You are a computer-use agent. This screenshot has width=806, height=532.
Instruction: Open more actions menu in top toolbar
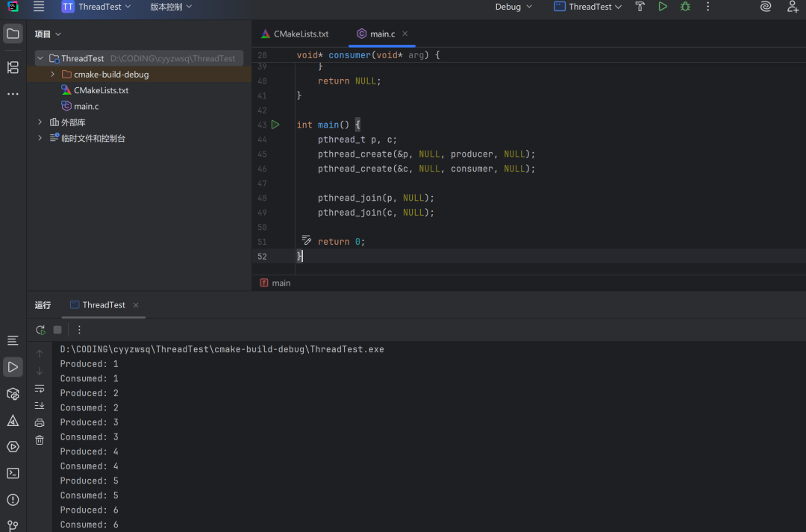pos(707,7)
